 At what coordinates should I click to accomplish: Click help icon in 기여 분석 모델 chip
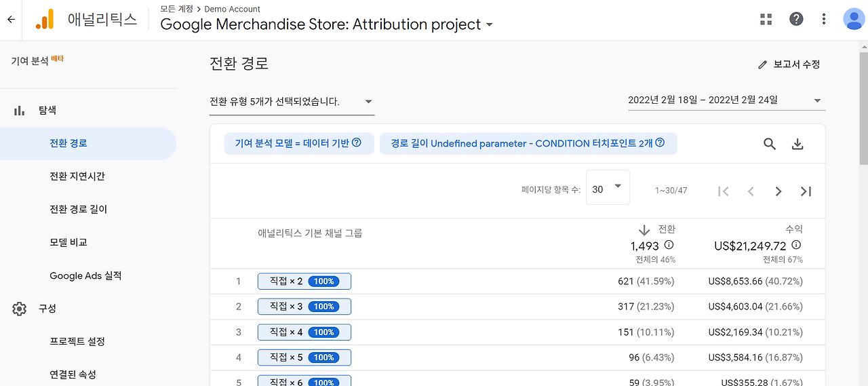click(357, 143)
